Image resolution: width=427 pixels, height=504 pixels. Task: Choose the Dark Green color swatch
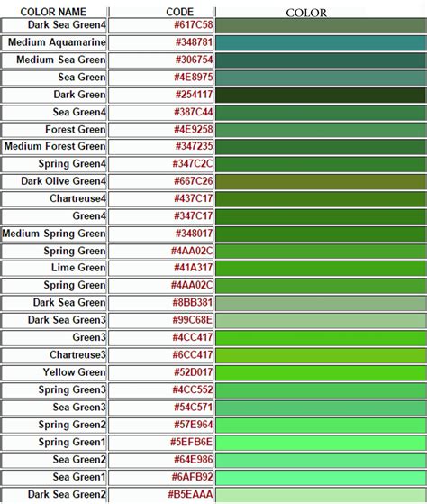coord(321,96)
